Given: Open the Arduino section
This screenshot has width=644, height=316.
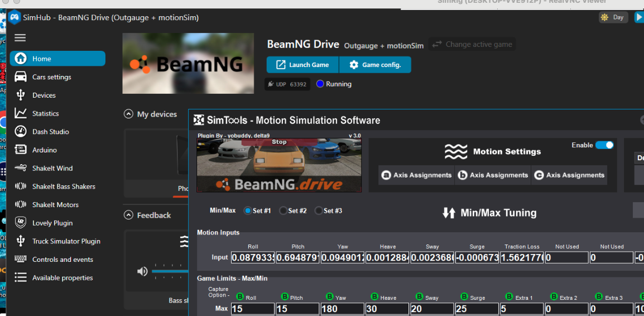Looking at the screenshot, I should pos(44,150).
